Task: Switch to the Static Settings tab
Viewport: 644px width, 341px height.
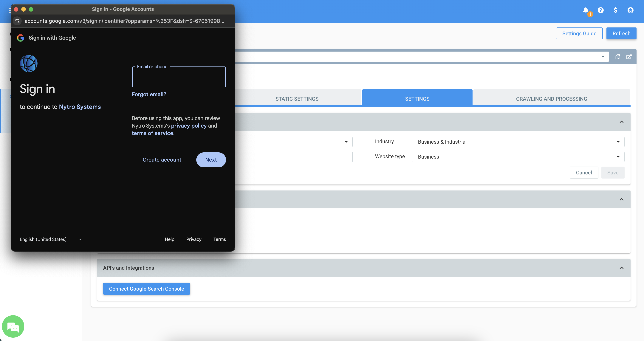Action: pyautogui.click(x=297, y=99)
